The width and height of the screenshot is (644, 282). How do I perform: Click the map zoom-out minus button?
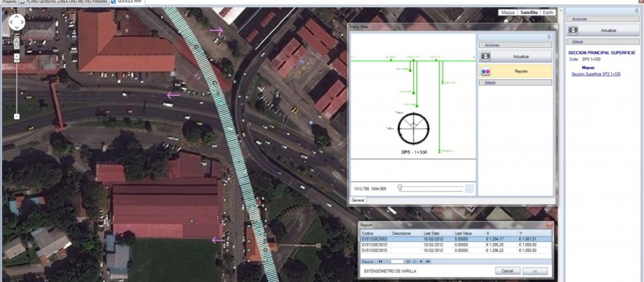tap(17, 116)
